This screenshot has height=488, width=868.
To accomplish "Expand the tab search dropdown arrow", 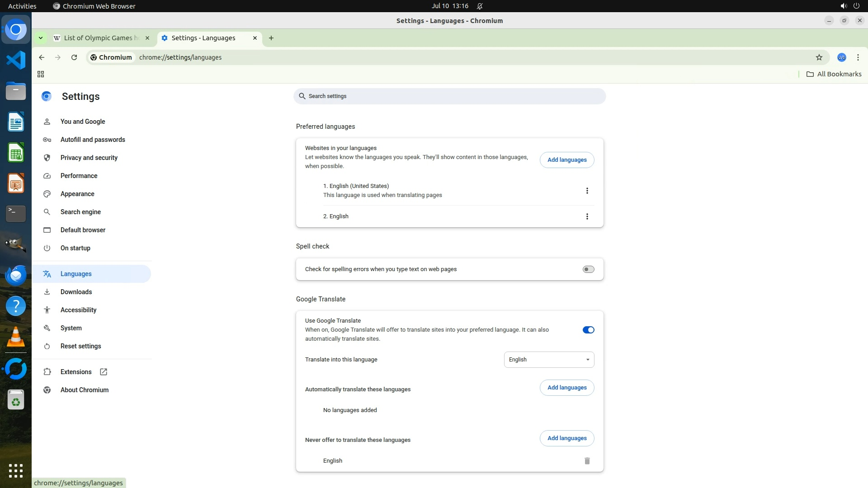I will pos(41,38).
